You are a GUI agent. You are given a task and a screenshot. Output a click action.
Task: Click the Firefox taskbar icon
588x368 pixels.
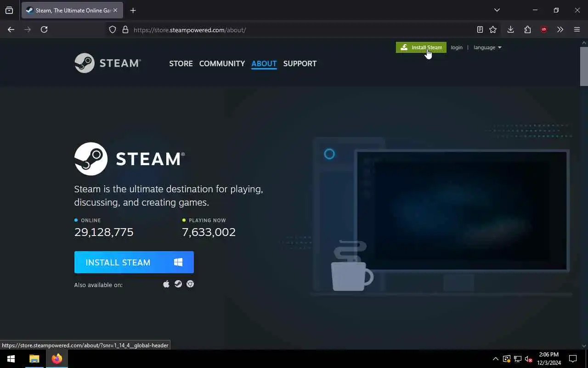coord(57,359)
